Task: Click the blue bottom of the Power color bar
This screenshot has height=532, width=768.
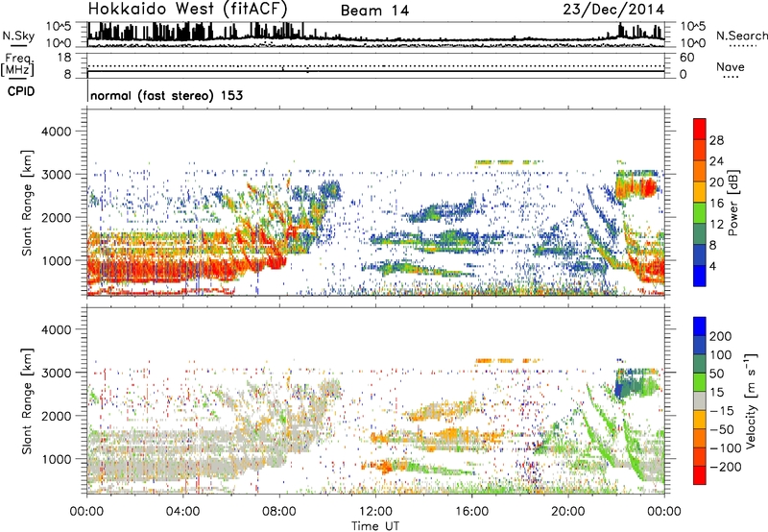Action: [700, 277]
